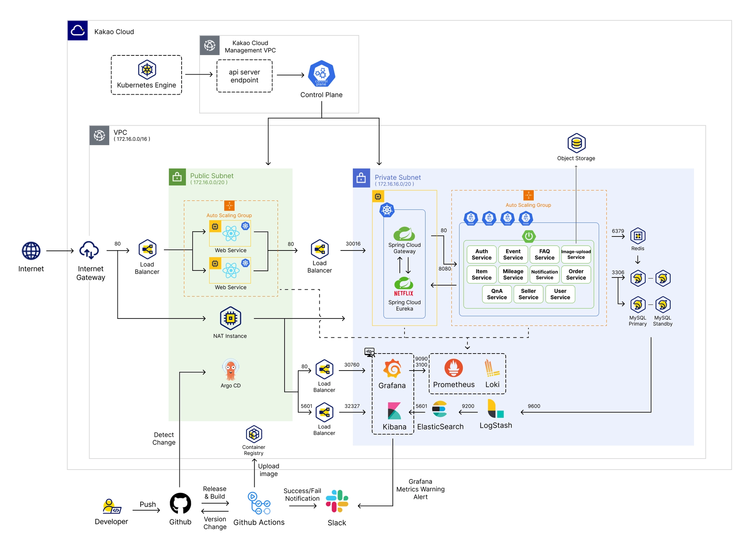The height and width of the screenshot is (549, 756).
Task: Select the Slack logo
Action: click(x=337, y=501)
